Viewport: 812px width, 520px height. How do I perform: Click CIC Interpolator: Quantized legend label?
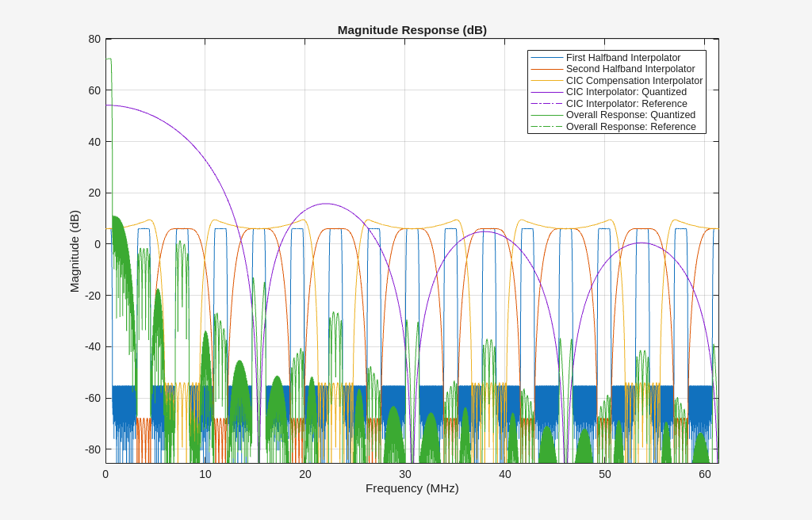626,92
